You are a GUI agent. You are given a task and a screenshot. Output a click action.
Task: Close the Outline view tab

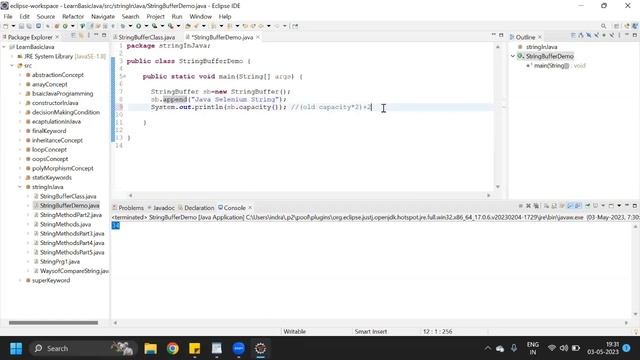(x=540, y=37)
